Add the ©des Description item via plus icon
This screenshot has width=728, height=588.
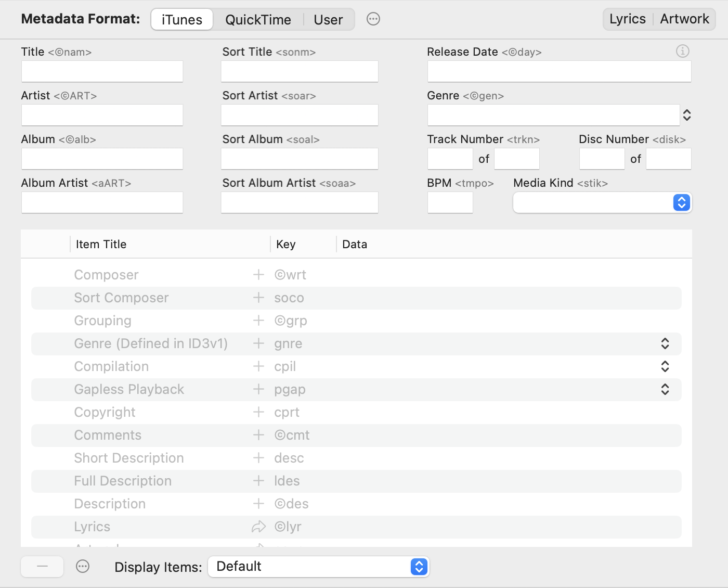pos(258,504)
